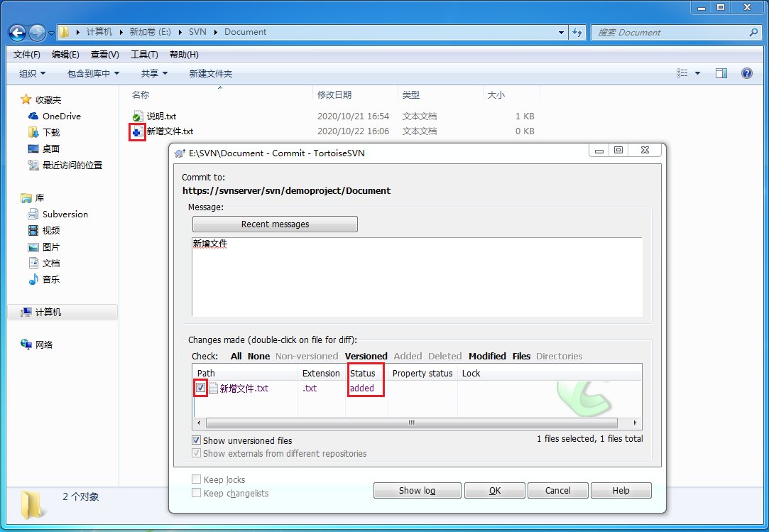769x532 pixels.
Task: Open the 帮助(H) menu
Action: (184, 55)
